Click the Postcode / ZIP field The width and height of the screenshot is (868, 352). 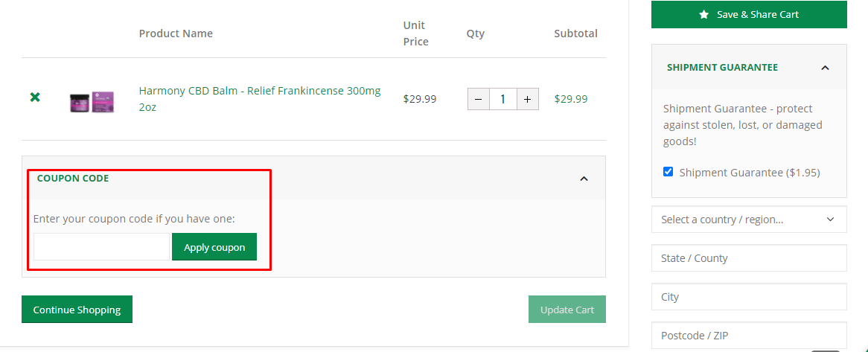[749, 336]
